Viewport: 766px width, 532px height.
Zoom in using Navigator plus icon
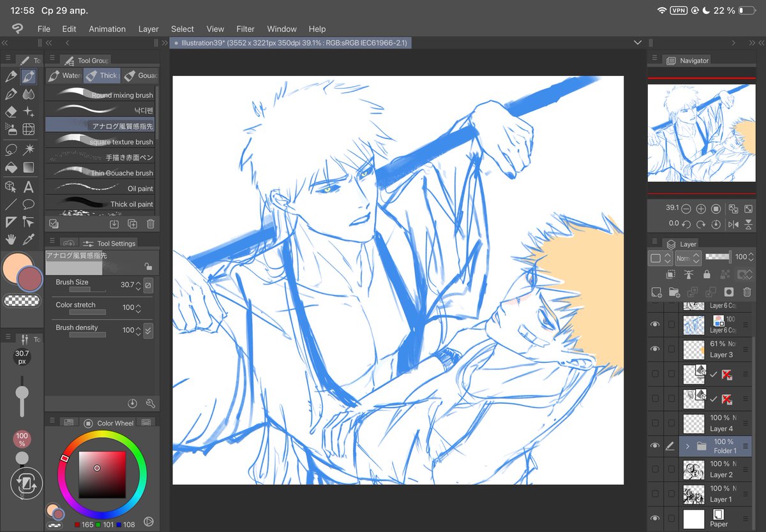point(701,209)
